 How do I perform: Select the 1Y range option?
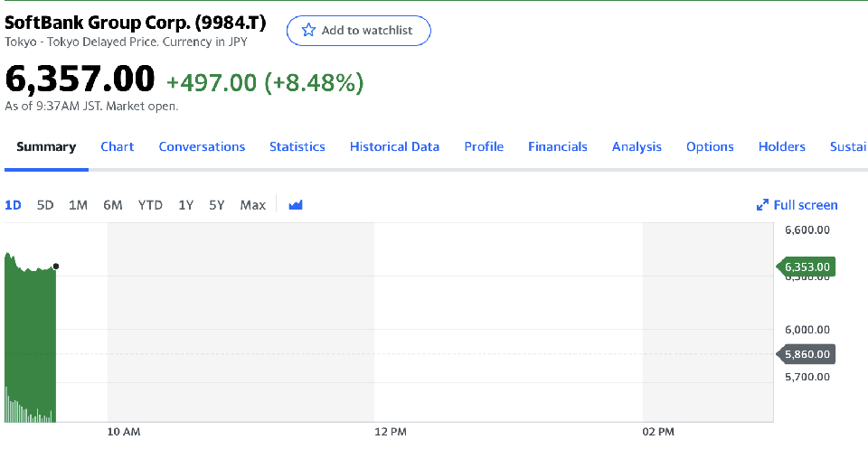(185, 205)
